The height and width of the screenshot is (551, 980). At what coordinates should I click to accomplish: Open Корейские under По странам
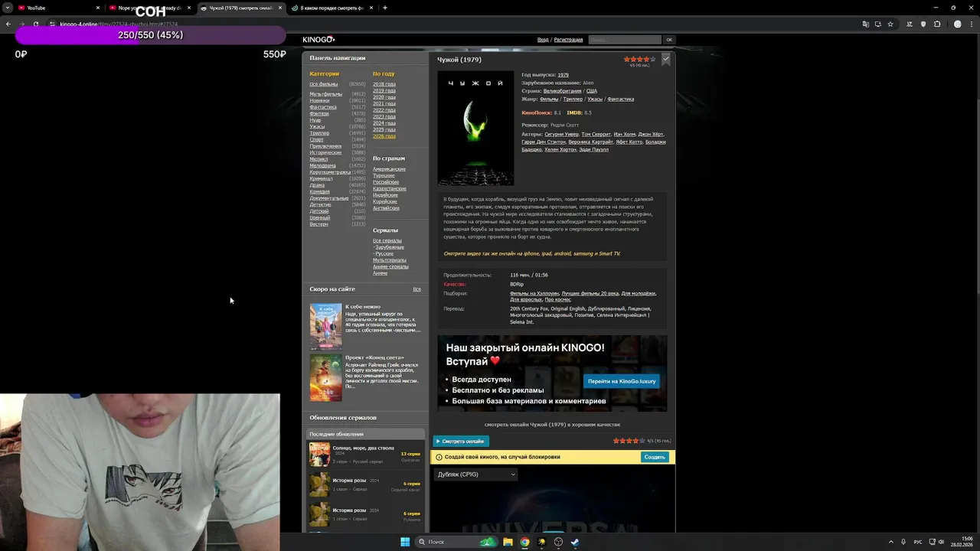click(385, 201)
